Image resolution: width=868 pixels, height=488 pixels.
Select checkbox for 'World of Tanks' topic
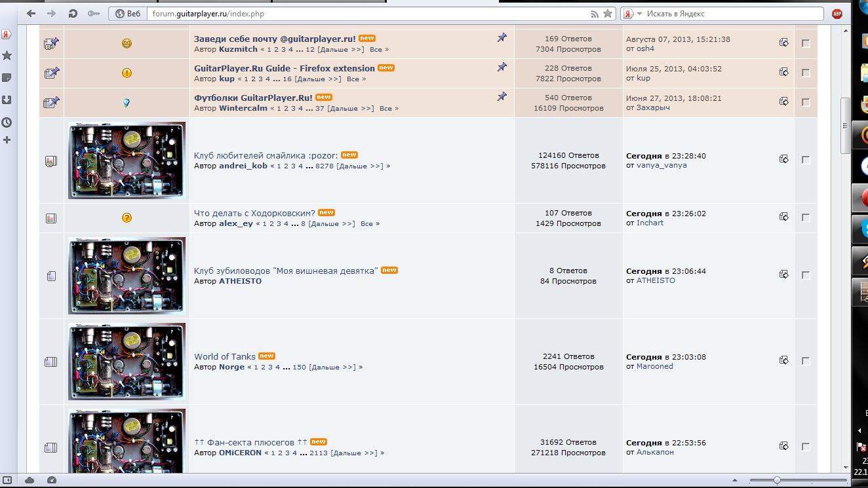(x=806, y=362)
